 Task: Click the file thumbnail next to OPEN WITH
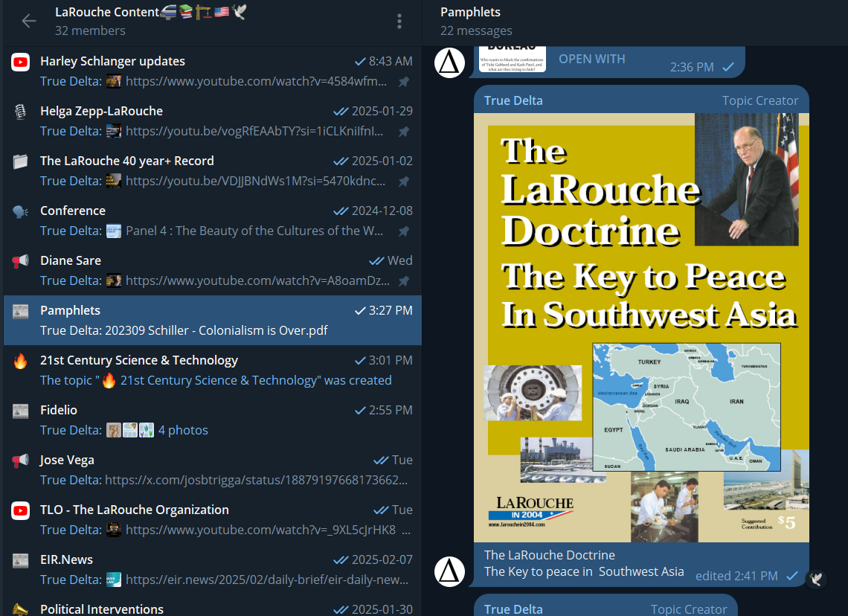pyautogui.click(x=513, y=59)
